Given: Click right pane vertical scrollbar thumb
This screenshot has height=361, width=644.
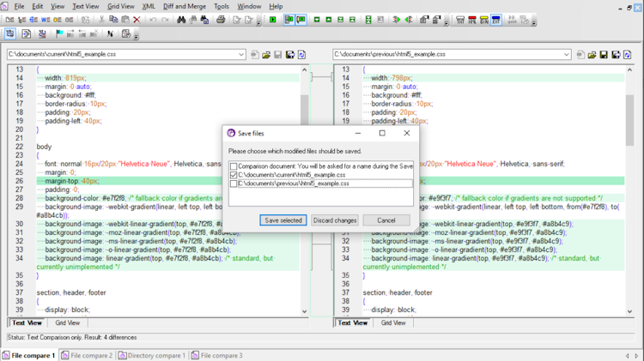Looking at the screenshot, I should coord(629,120).
